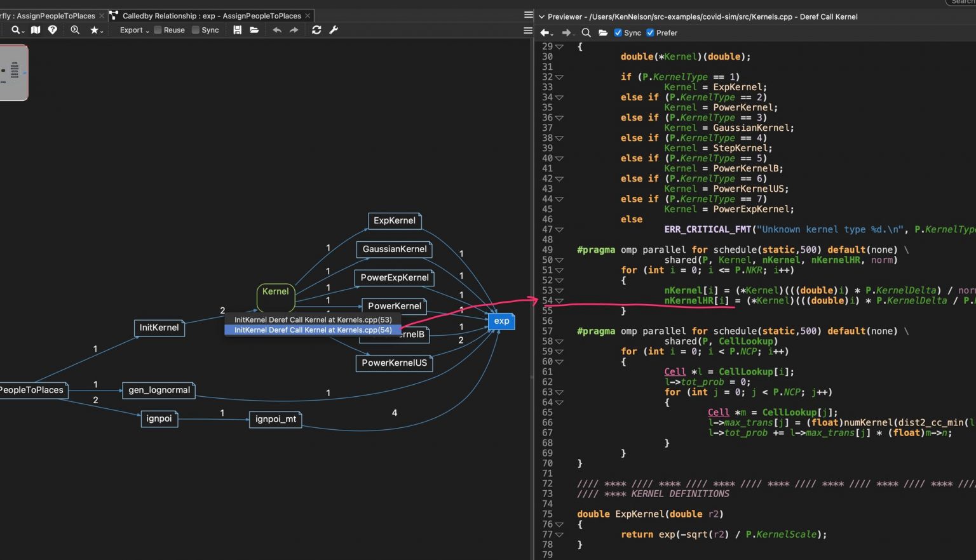Open the hamburger menu above the graph panel
The height and width of the screenshot is (560, 976).
[527, 30]
